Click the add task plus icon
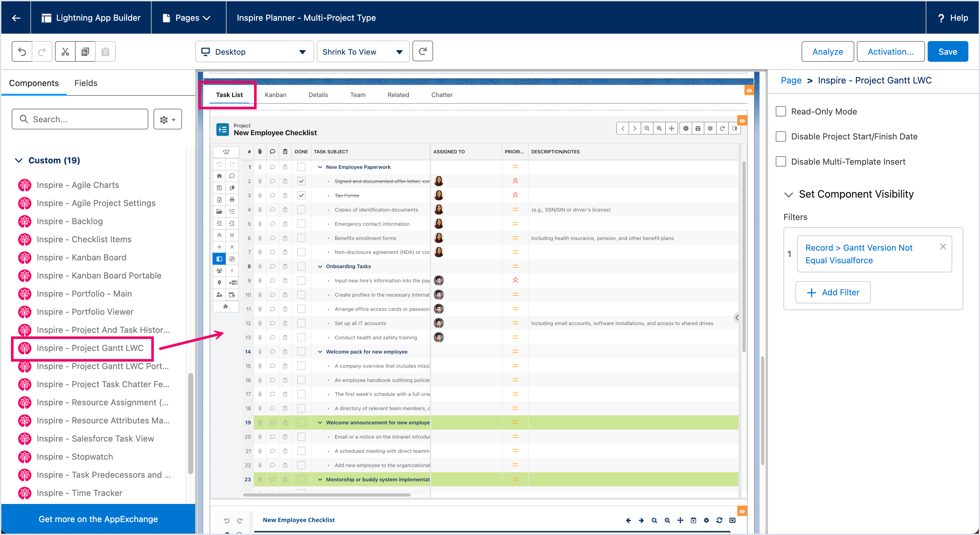Screen dimensions: 980x535 click(x=219, y=247)
